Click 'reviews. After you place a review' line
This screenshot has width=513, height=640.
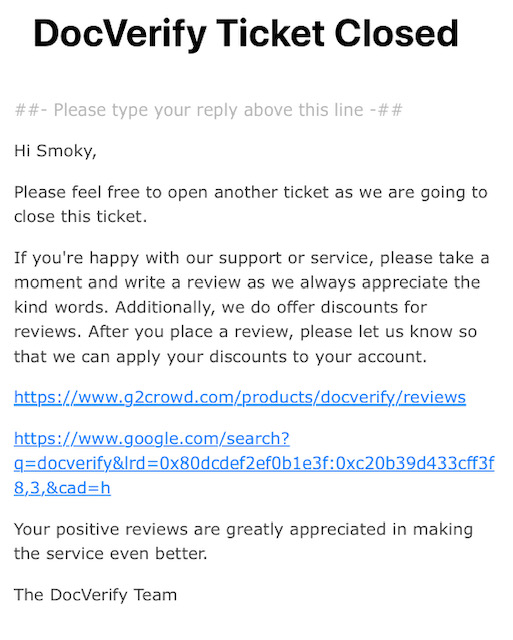245,332
